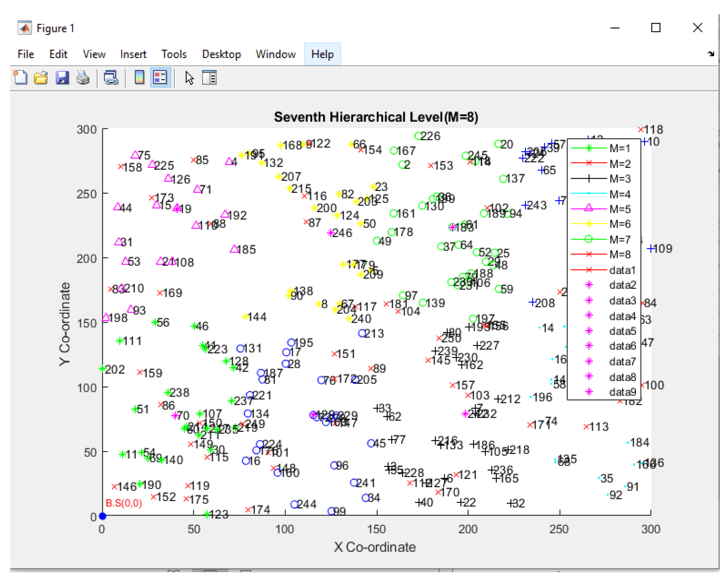The image size is (728, 580).
Task: Click the plot title Seventh Hierarchical Level
Action: tap(376, 117)
